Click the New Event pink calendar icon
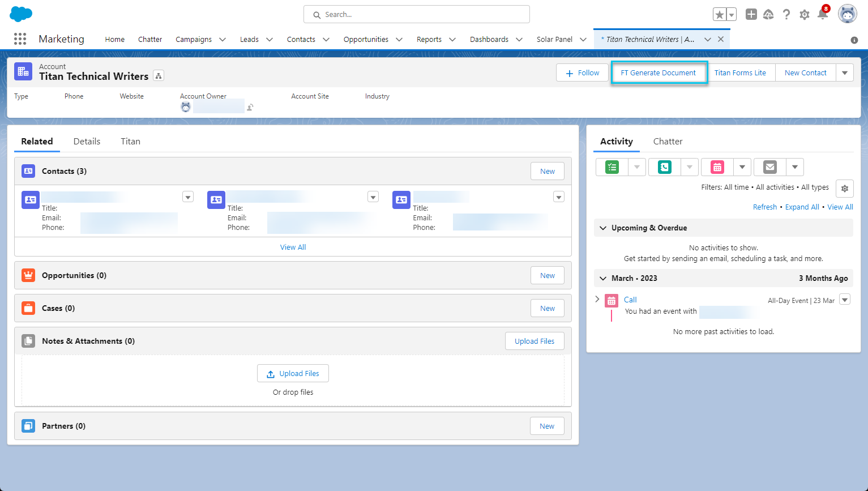 click(717, 167)
